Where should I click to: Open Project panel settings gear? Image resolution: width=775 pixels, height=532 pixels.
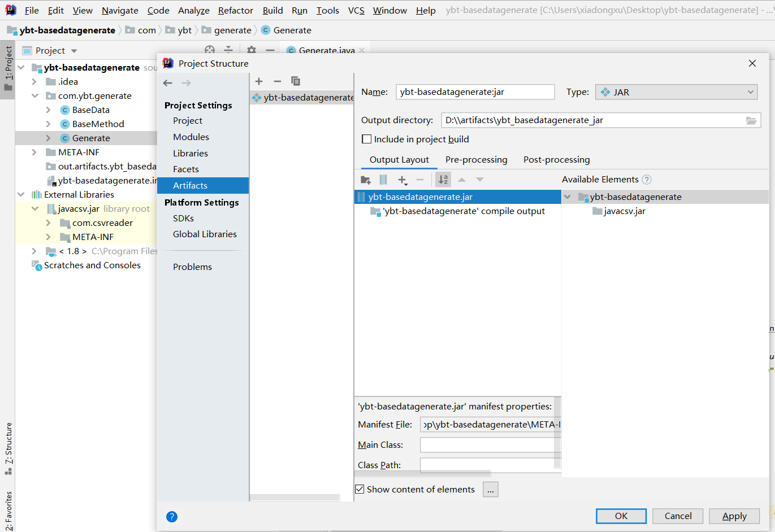coord(252,50)
